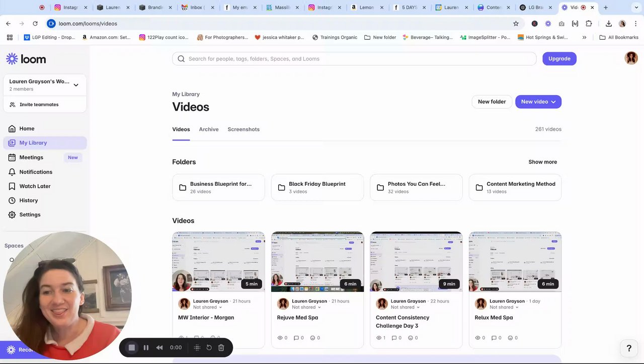Open the Chrome apps grid in the bookmarks bar
The image size is (644, 364).
tap(9, 37)
